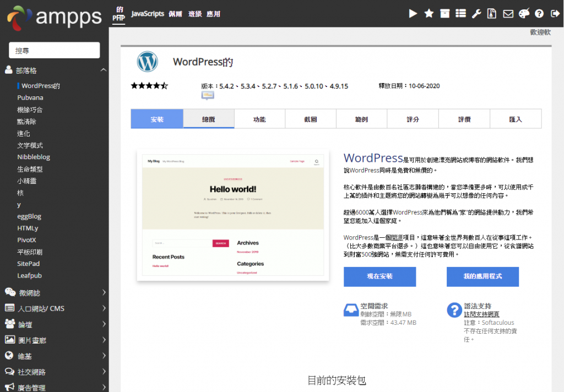Click the 社交網路 speech bubble icon
Screen dimensions: 564x392
point(10,371)
